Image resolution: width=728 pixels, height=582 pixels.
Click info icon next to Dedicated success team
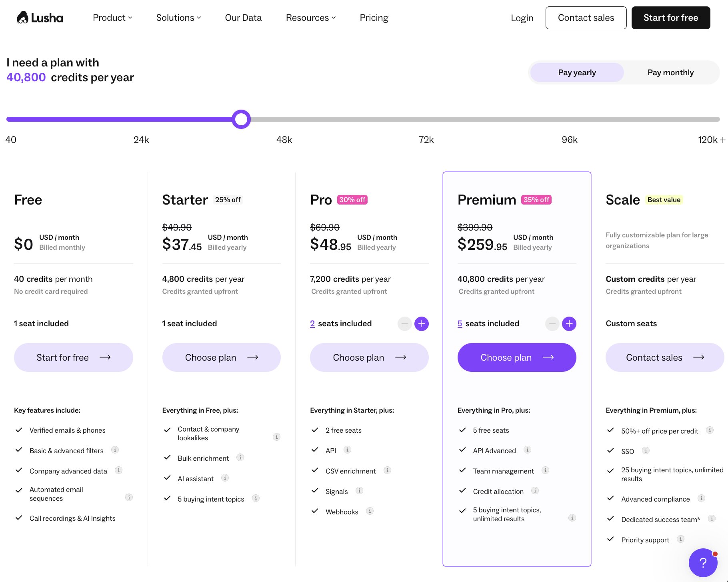(712, 519)
